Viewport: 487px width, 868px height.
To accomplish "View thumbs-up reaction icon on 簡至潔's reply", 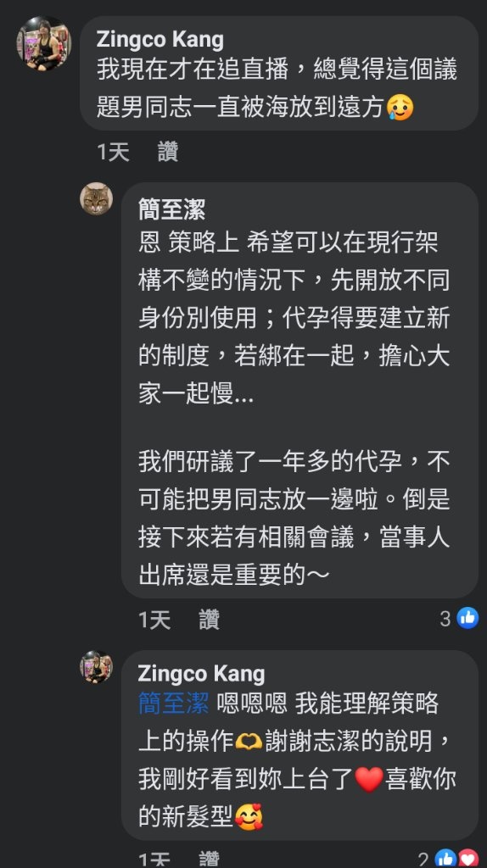I will click(x=467, y=618).
